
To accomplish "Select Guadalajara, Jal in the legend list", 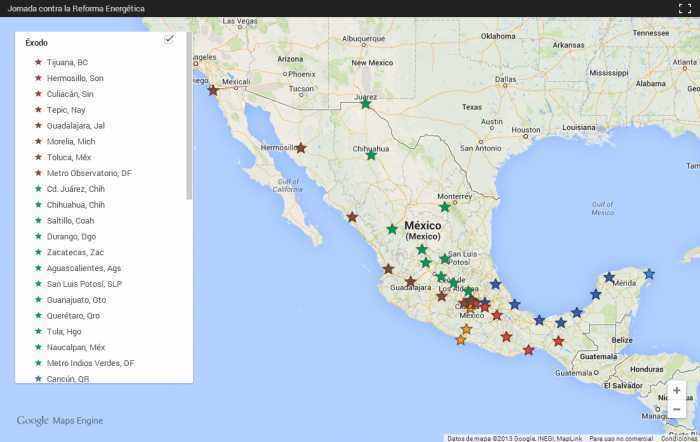I will pos(75,125).
